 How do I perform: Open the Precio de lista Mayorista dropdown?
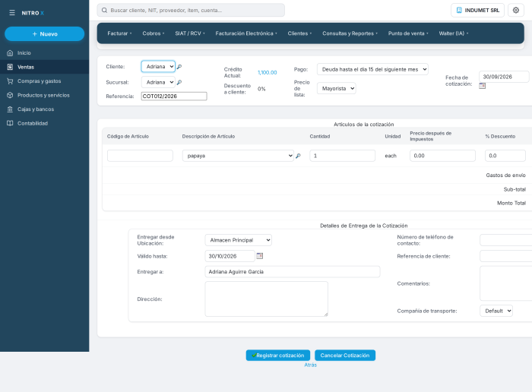(336, 88)
